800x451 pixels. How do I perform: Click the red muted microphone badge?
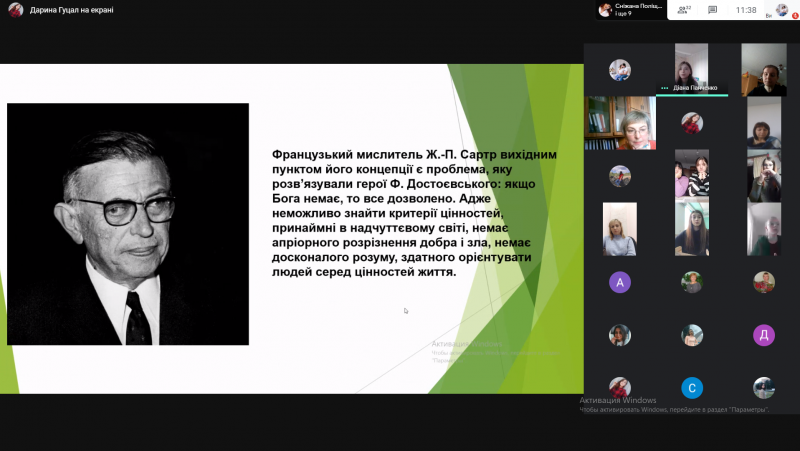[x=795, y=15]
